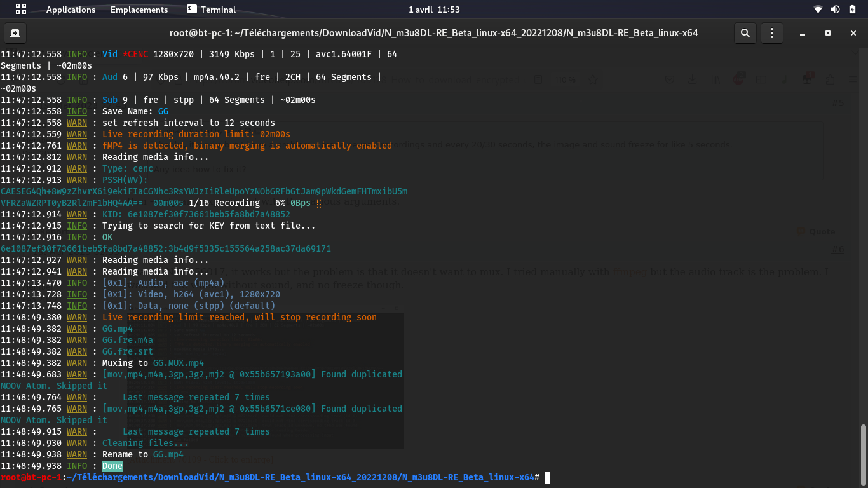The width and height of the screenshot is (868, 488).
Task: Click the Wi-Fi network status icon
Action: click(818, 10)
